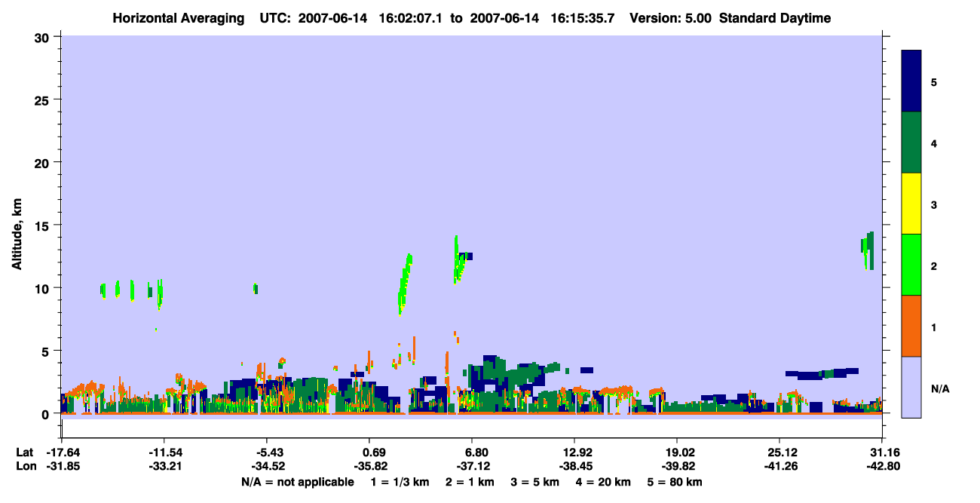Click the colorbar label "5"

click(x=934, y=81)
